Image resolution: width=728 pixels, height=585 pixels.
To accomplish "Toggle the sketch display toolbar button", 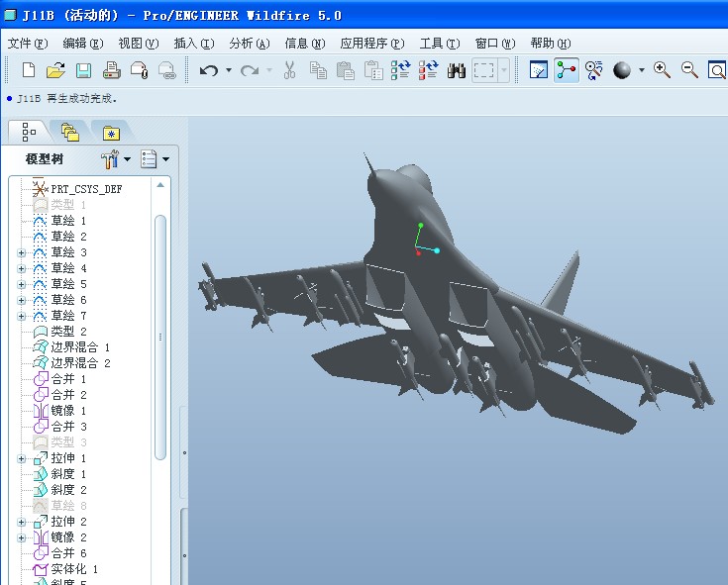I will pos(539,70).
